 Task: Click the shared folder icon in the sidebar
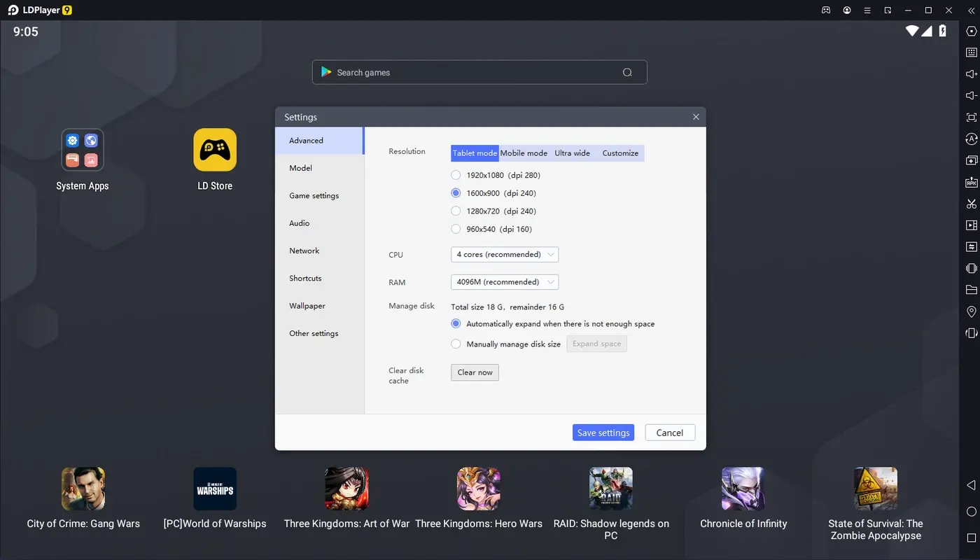[x=971, y=290]
